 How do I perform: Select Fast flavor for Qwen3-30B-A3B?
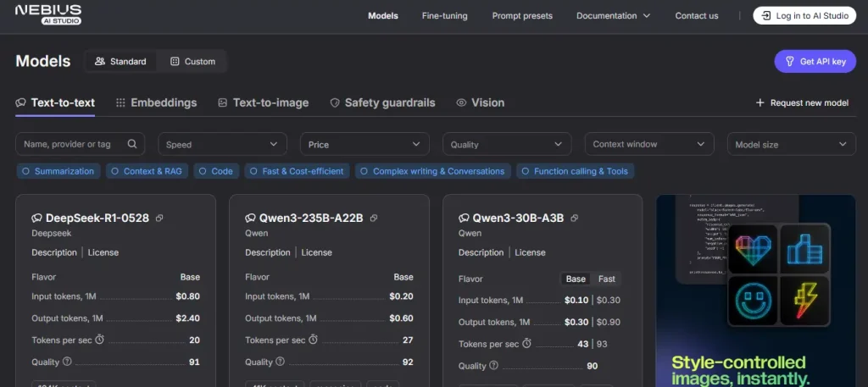[607, 279]
